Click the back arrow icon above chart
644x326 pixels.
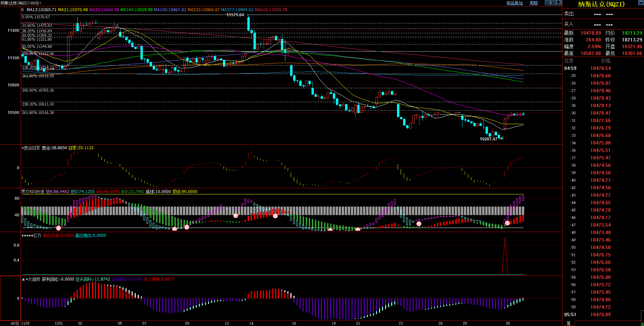coord(548,3)
